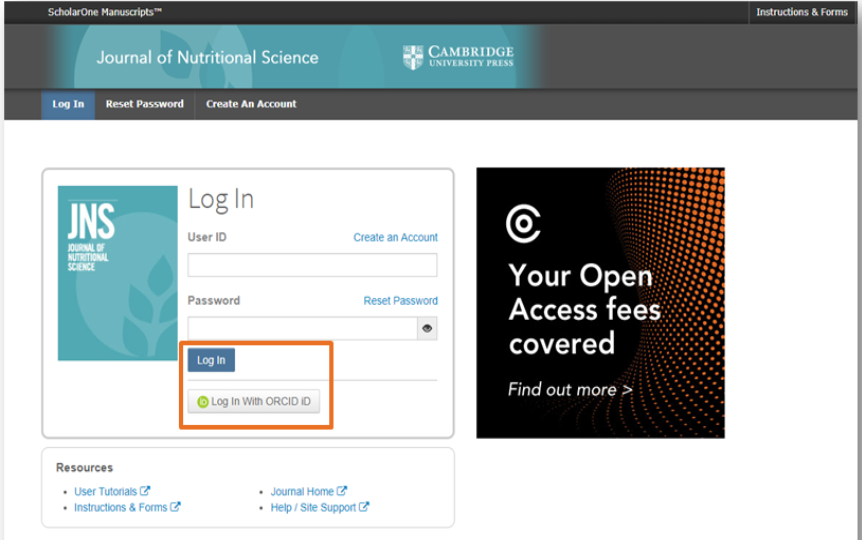Click the Cambridge University Press logo
Image resolution: width=862 pixels, height=540 pixels.
[x=458, y=57]
